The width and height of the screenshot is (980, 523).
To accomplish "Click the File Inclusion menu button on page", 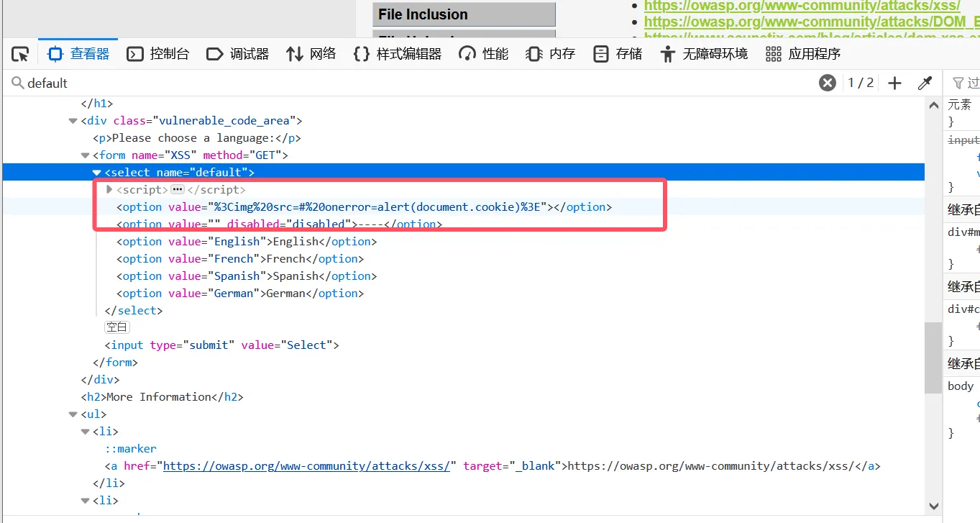I will [x=464, y=14].
